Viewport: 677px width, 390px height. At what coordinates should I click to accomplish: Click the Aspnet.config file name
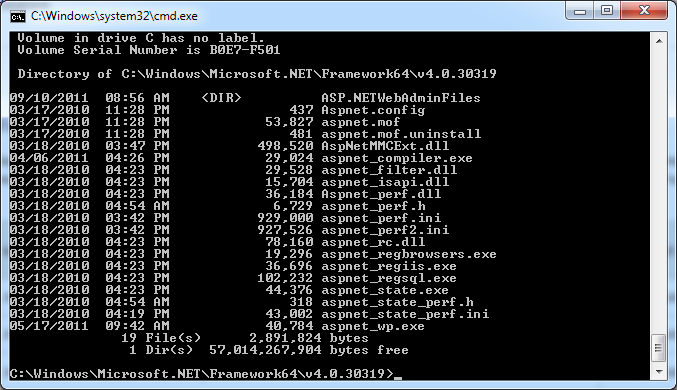pyautogui.click(x=373, y=110)
